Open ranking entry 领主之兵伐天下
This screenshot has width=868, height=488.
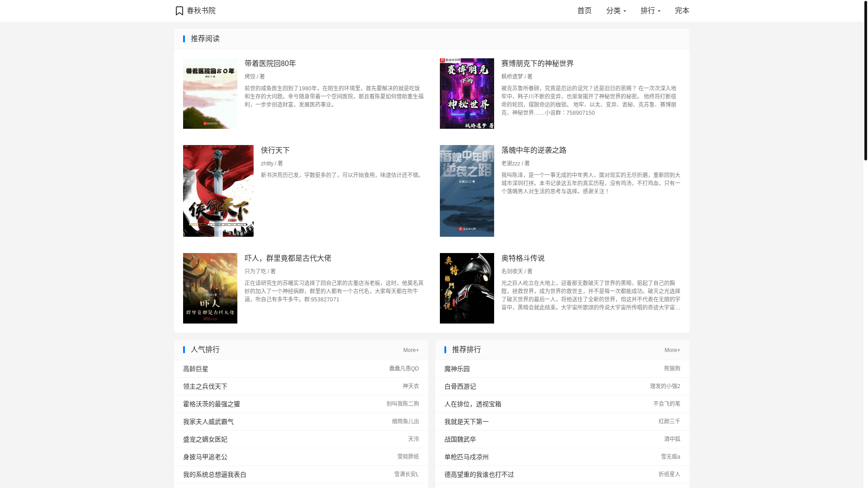point(205,387)
